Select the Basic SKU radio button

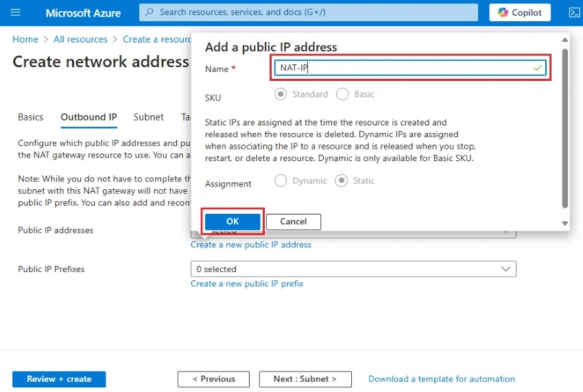point(342,94)
